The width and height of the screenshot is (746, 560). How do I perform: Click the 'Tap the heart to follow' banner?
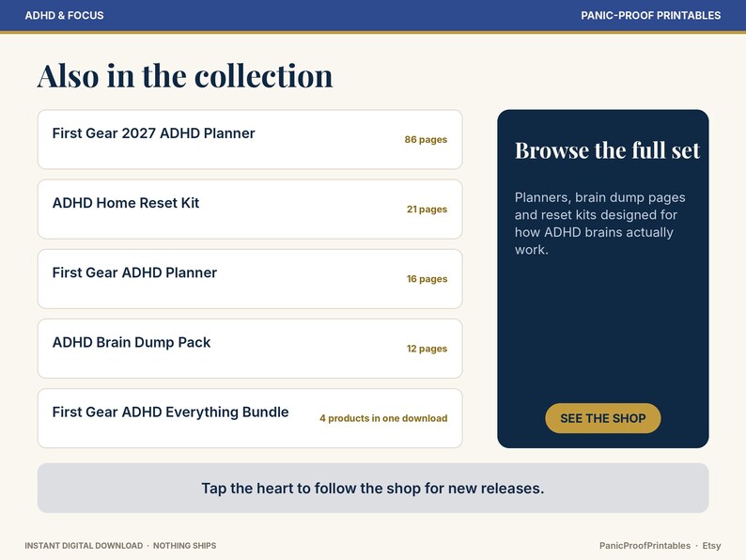pyautogui.click(x=373, y=489)
